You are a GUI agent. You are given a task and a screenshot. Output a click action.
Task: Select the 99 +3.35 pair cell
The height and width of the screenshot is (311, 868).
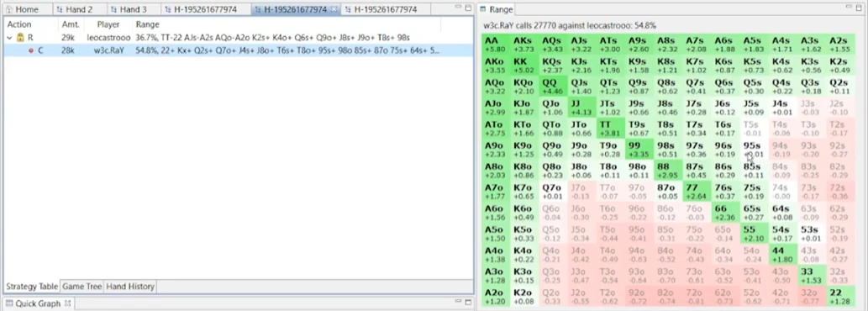tap(639, 150)
